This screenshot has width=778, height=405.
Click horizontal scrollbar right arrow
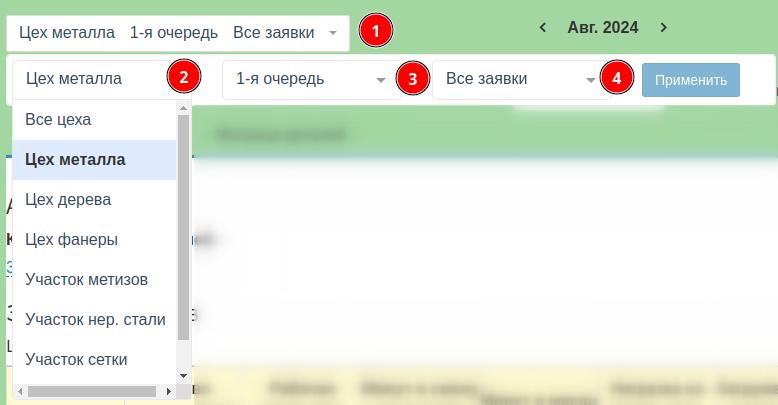169,392
